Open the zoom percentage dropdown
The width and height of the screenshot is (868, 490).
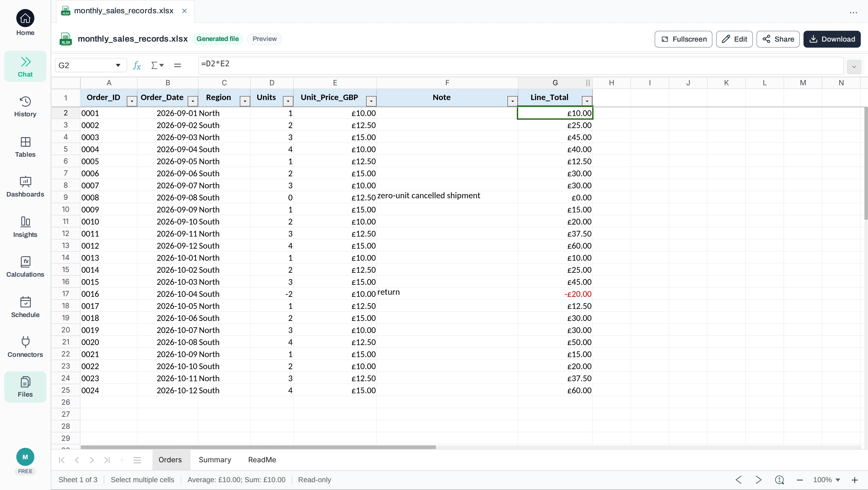pyautogui.click(x=838, y=480)
